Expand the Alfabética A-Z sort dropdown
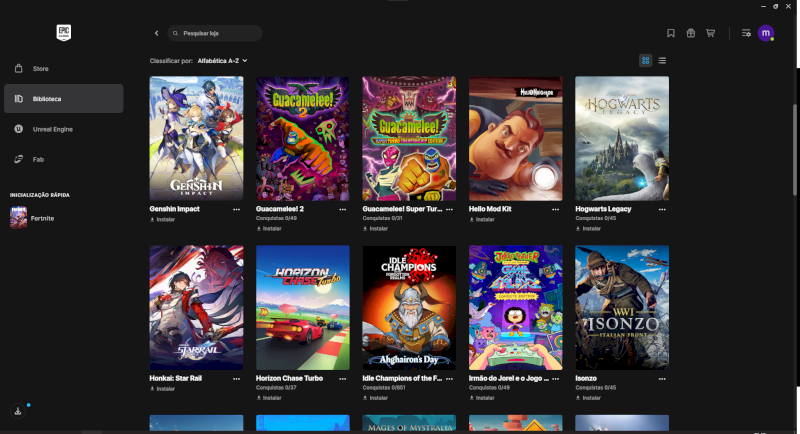The width and height of the screenshot is (800, 434). pyautogui.click(x=222, y=61)
